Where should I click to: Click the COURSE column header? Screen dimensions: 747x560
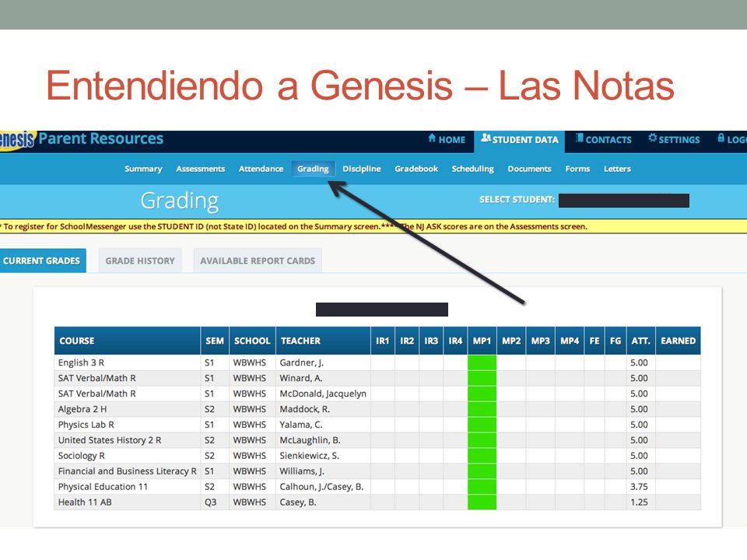127,341
